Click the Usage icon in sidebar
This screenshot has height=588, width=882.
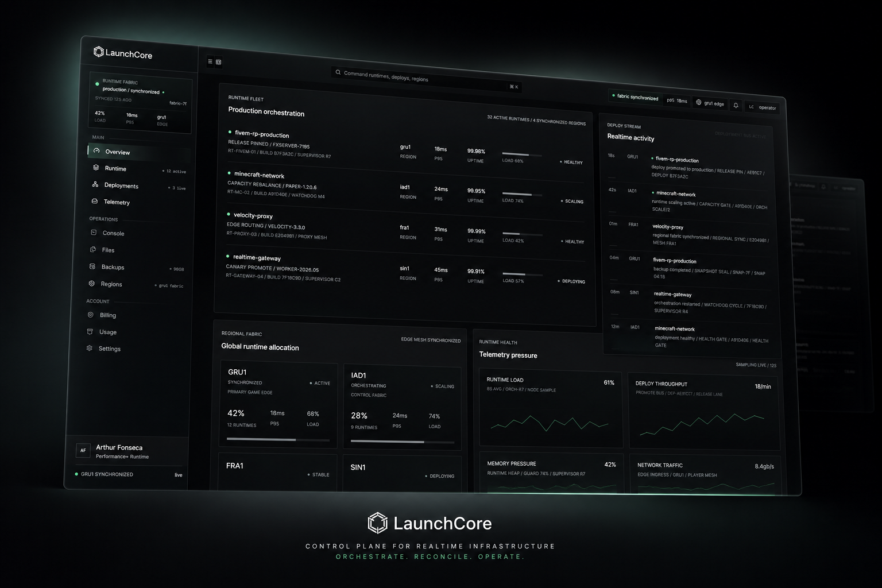pos(90,331)
